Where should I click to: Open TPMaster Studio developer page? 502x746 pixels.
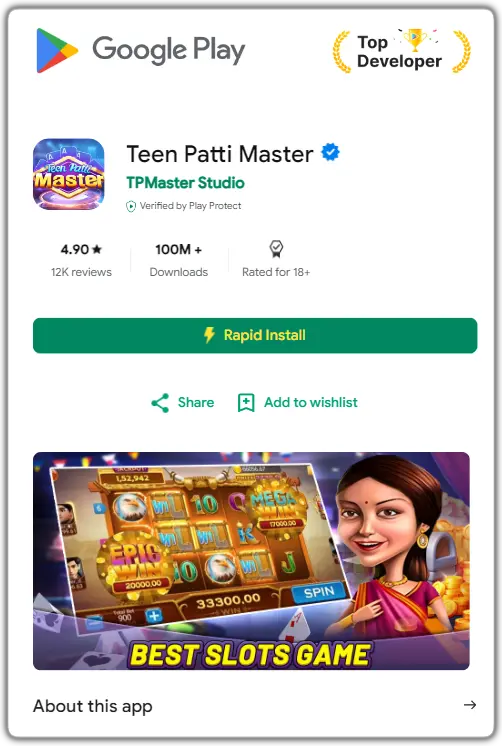click(x=186, y=183)
